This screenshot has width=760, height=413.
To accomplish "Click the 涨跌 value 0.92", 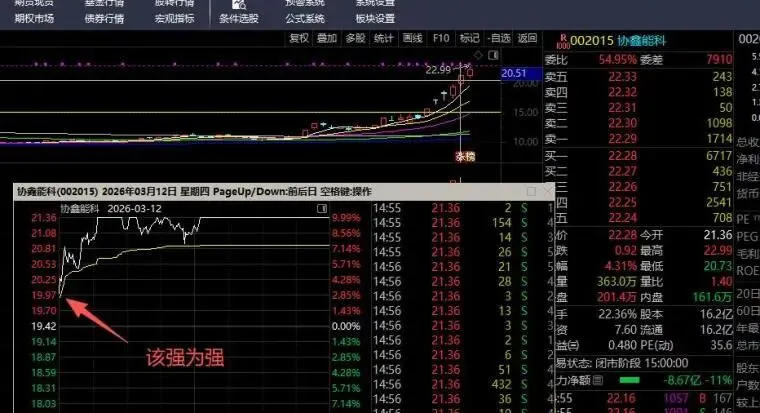I will [x=626, y=251].
